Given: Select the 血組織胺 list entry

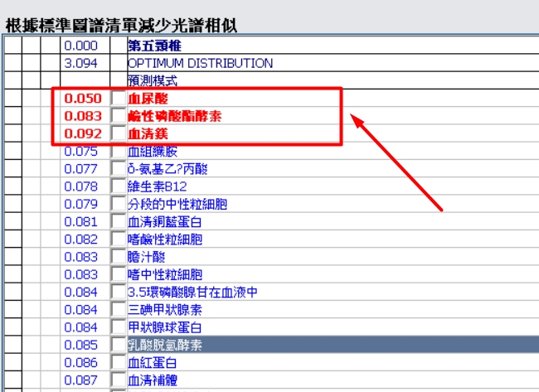Looking at the screenshot, I should coord(153,151).
